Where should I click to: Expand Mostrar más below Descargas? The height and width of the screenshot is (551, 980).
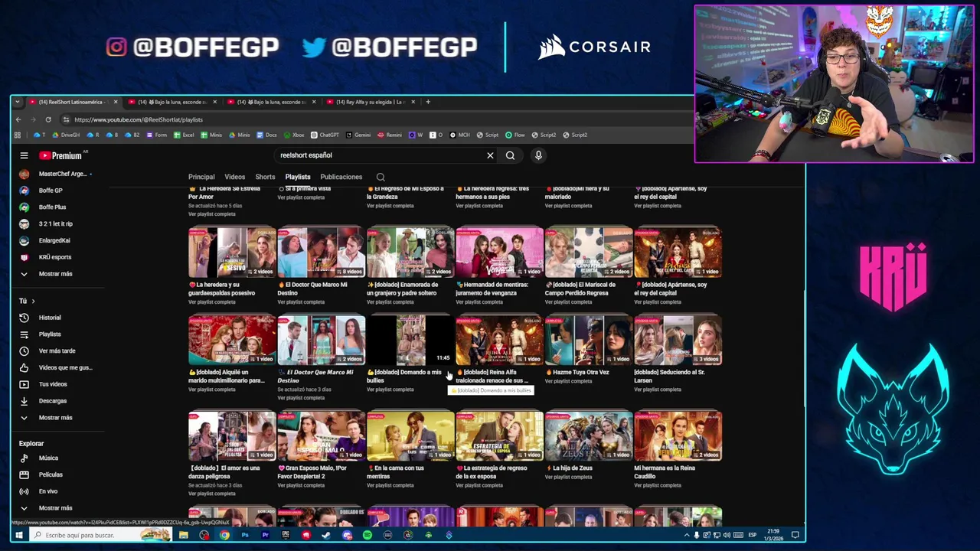[54, 418]
